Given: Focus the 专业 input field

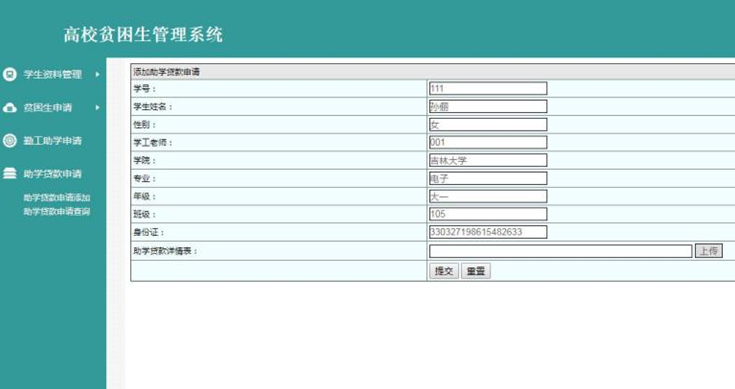Looking at the screenshot, I should 488,178.
